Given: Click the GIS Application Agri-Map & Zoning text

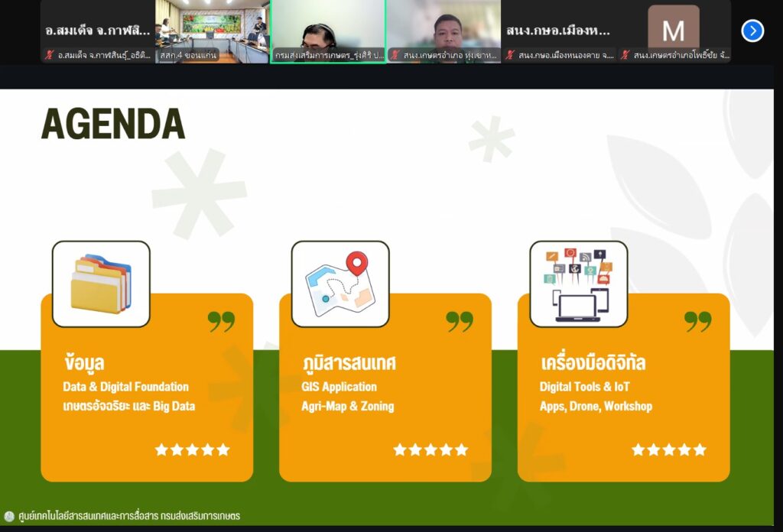Looking at the screenshot, I should click(x=347, y=397).
